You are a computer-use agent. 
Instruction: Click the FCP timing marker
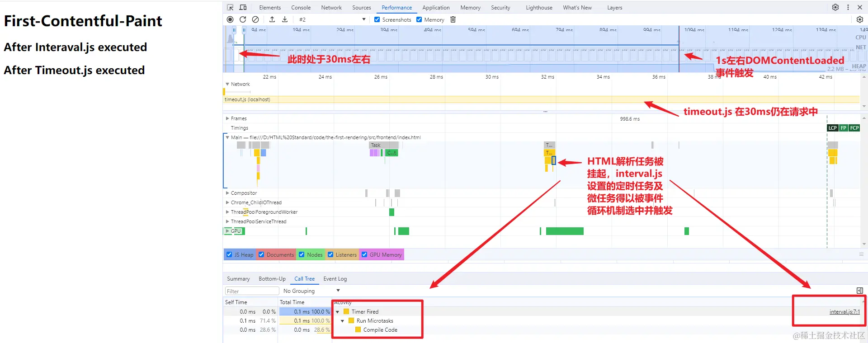tap(854, 128)
